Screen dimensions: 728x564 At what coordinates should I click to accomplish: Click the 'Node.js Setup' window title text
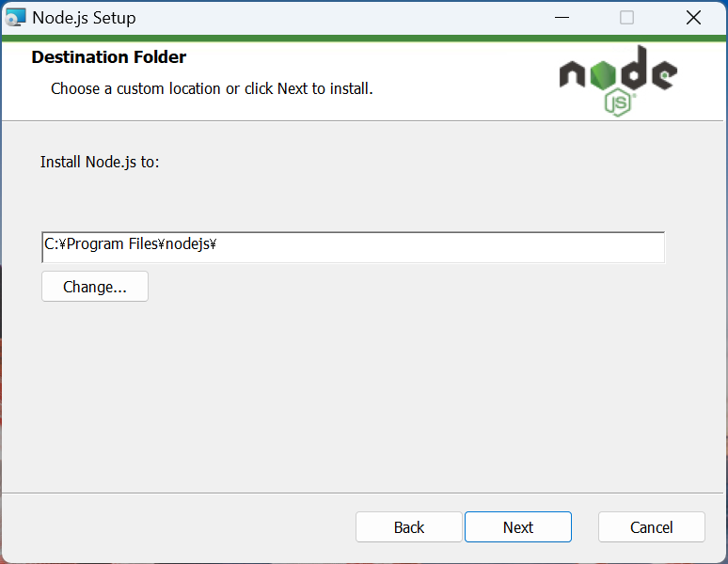[x=84, y=18]
